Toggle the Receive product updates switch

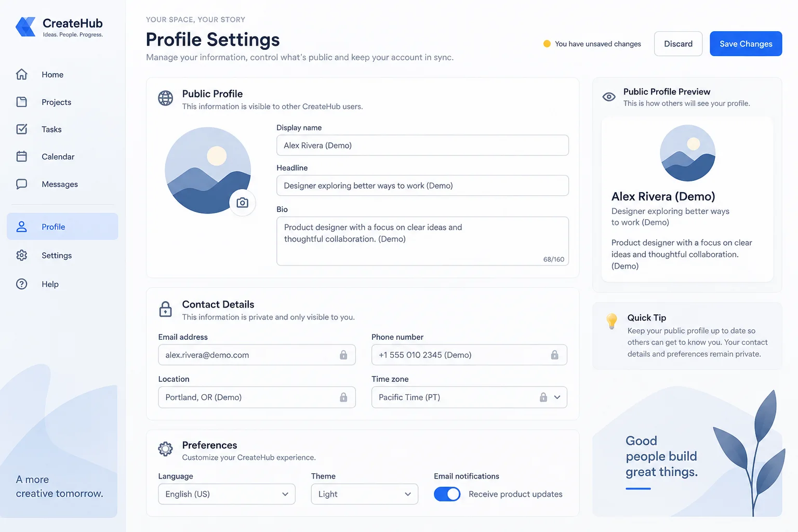[447, 494]
